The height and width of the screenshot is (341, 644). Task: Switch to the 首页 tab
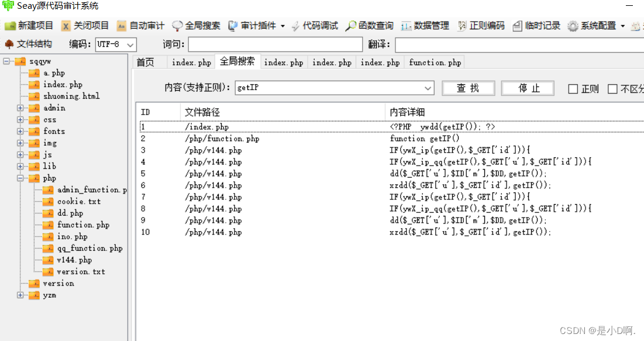[x=150, y=62]
